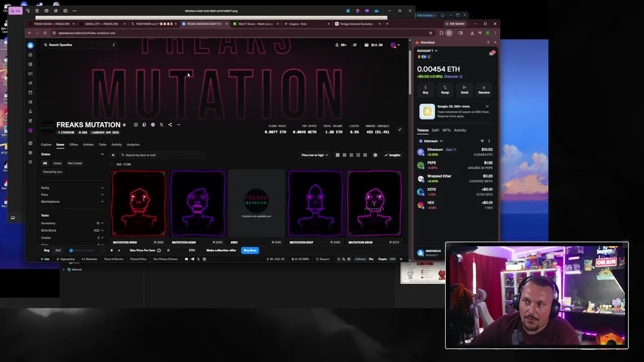Screen dimensions: 644x362
Task: Click the MetaMask Swap button
Action: 445,89
